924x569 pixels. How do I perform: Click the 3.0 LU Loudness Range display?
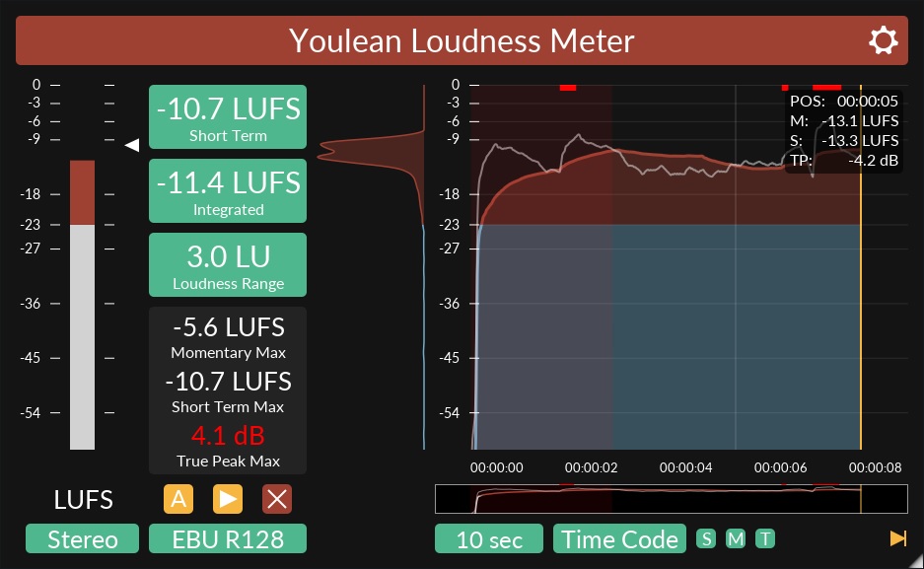click(x=228, y=264)
